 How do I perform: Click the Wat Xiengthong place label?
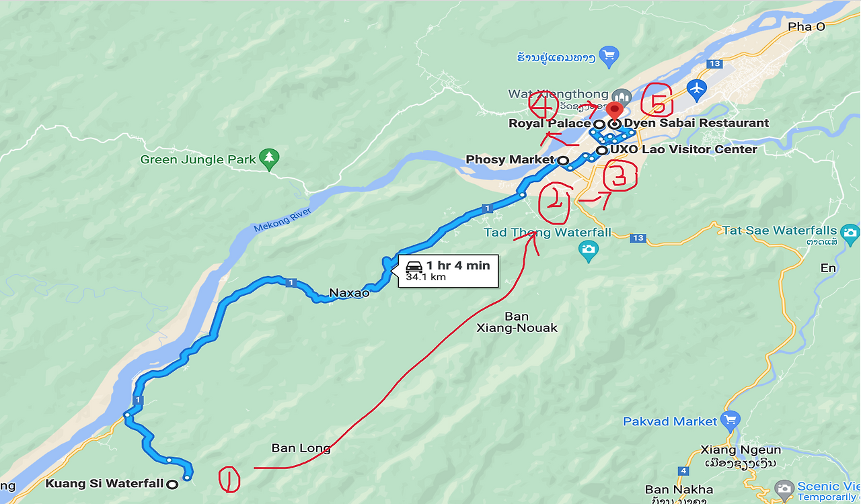[560, 95]
